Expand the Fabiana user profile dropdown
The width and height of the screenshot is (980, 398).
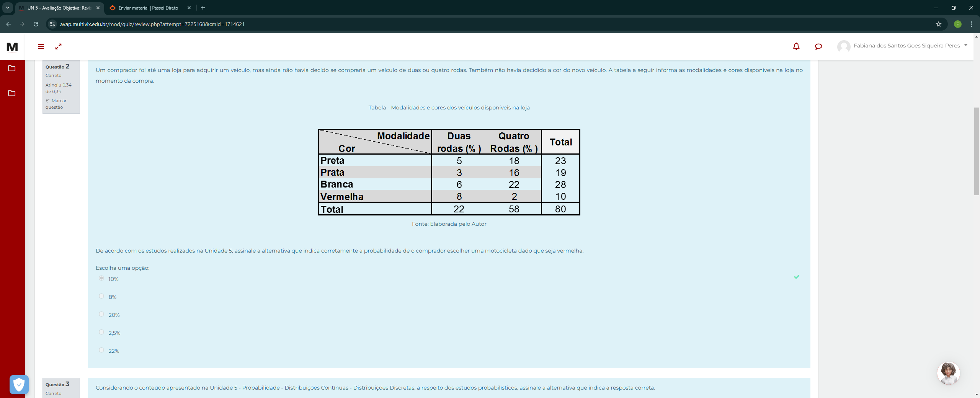[x=966, y=45]
